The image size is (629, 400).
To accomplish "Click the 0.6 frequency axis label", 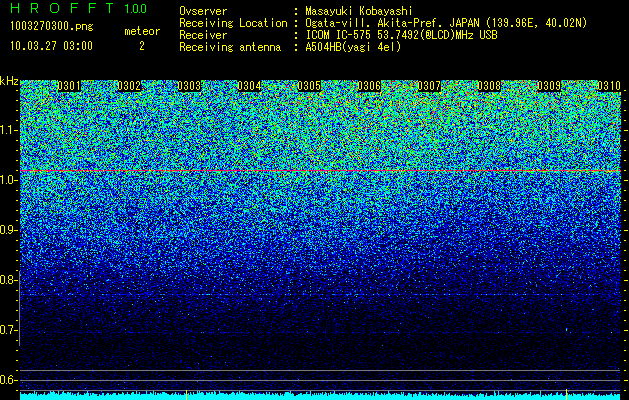I will click(8, 380).
